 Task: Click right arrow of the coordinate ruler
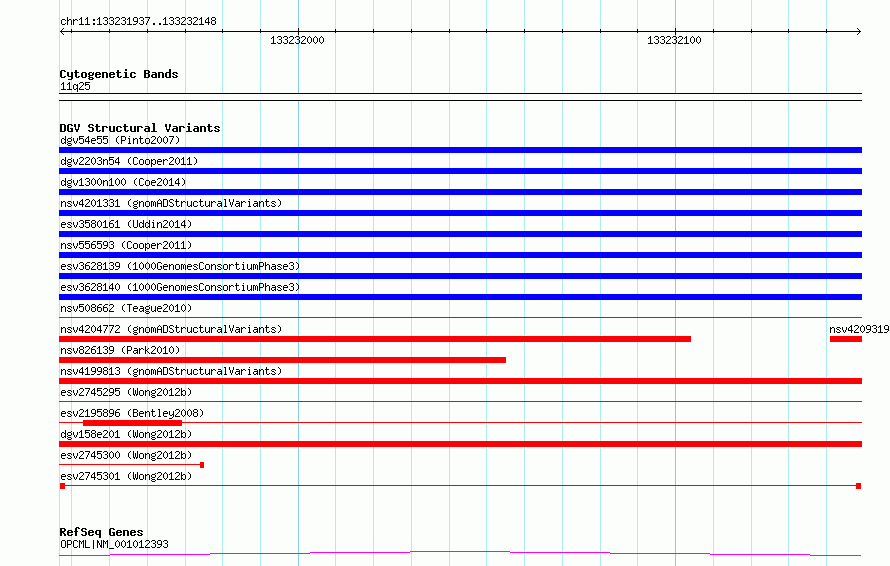tap(859, 31)
